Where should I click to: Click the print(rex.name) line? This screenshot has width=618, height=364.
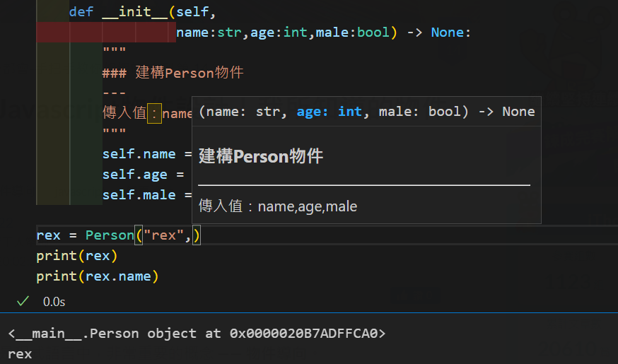(x=98, y=276)
